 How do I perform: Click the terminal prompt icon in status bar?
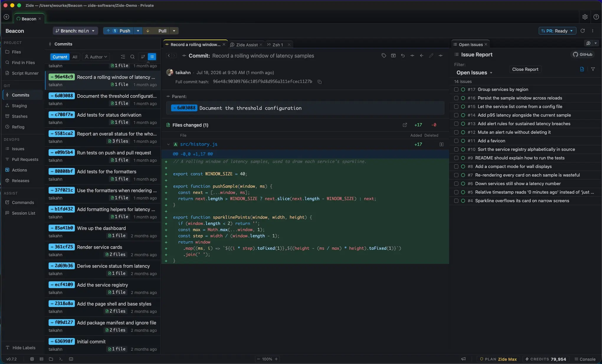point(61,359)
